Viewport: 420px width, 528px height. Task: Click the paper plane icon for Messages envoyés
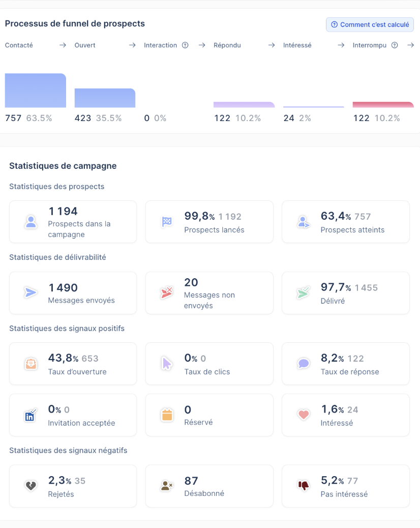[x=31, y=292]
